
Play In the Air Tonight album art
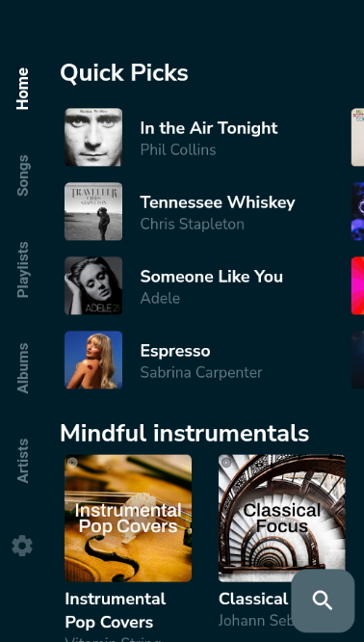coord(93,137)
